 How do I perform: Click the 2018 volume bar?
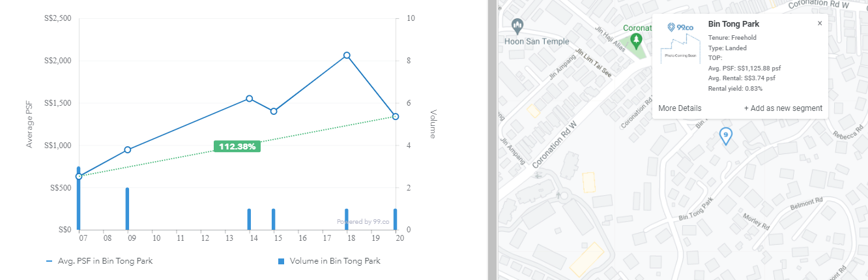click(347, 219)
